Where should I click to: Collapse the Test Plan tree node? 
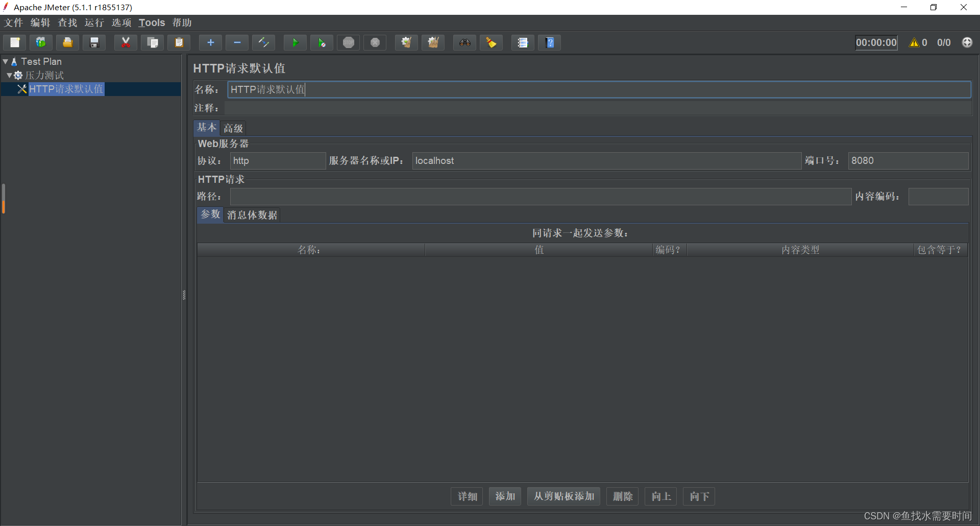point(6,61)
